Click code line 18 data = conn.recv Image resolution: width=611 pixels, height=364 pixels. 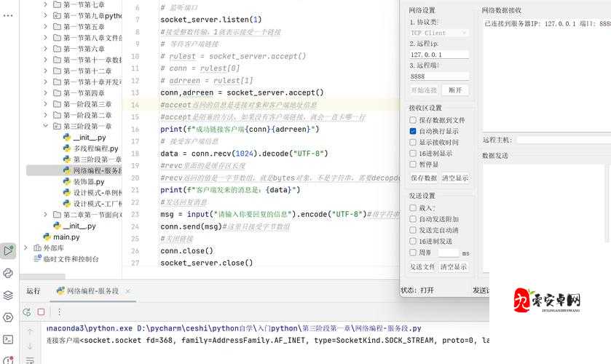click(244, 154)
